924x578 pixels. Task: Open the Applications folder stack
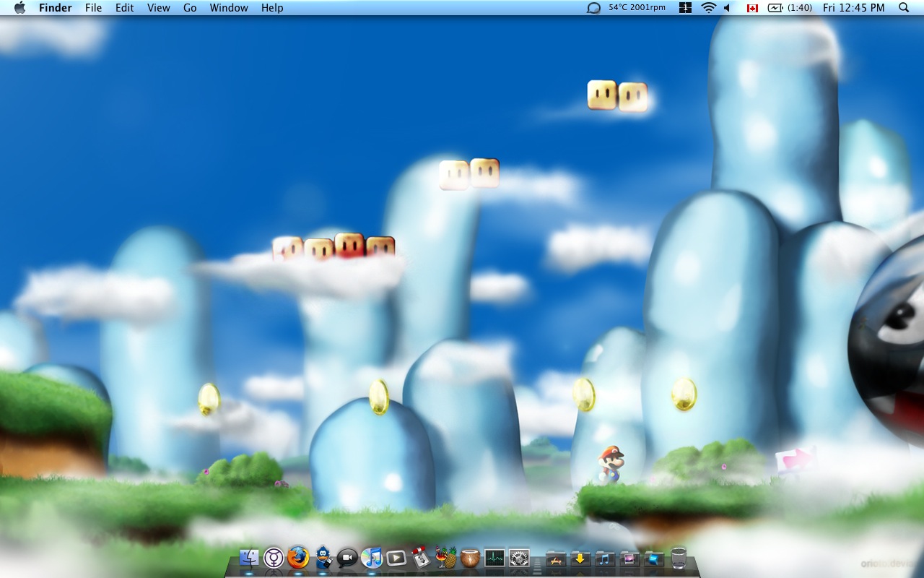click(557, 558)
